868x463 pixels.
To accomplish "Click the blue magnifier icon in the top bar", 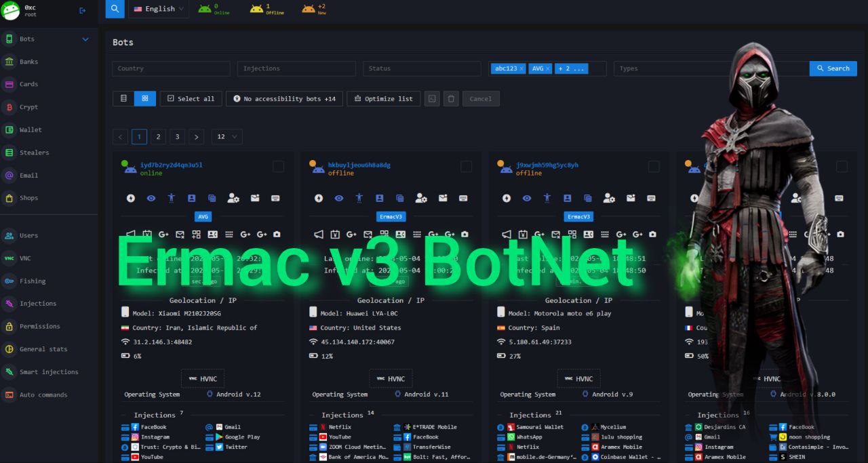I will 115,9.
